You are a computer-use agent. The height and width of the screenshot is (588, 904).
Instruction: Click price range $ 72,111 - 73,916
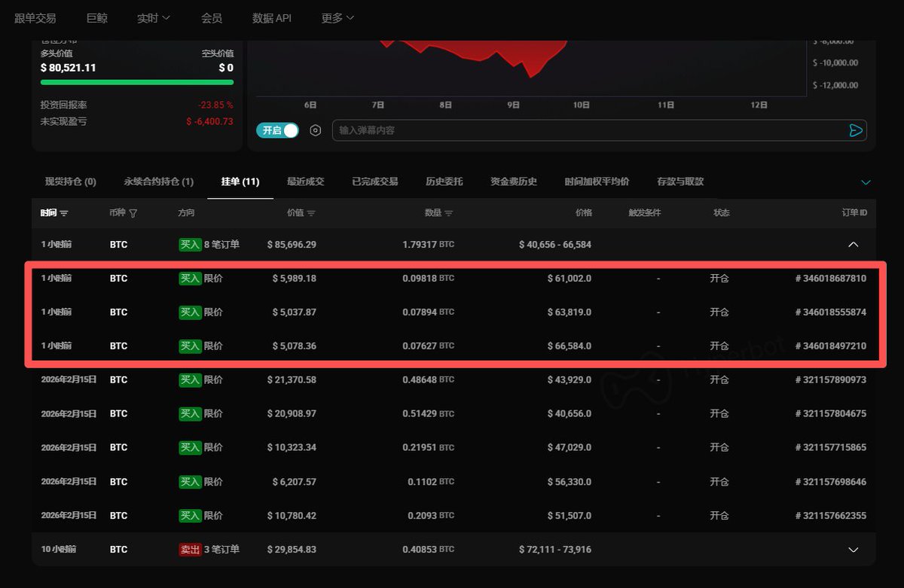tap(555, 550)
